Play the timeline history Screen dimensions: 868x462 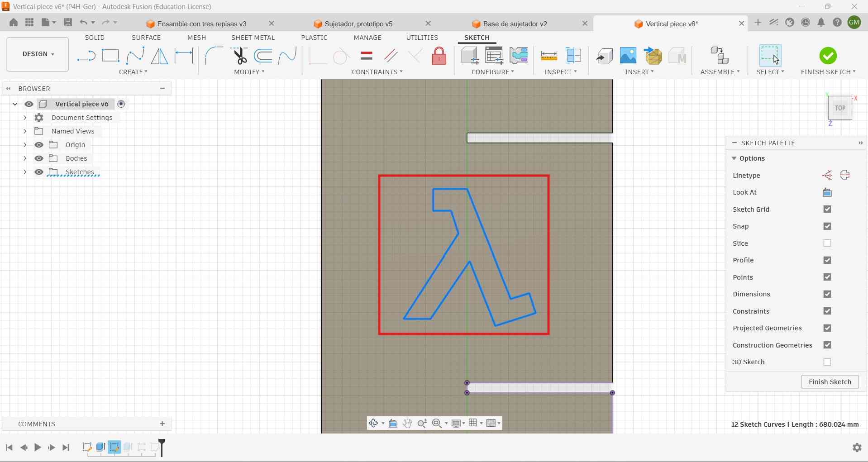tap(38, 448)
